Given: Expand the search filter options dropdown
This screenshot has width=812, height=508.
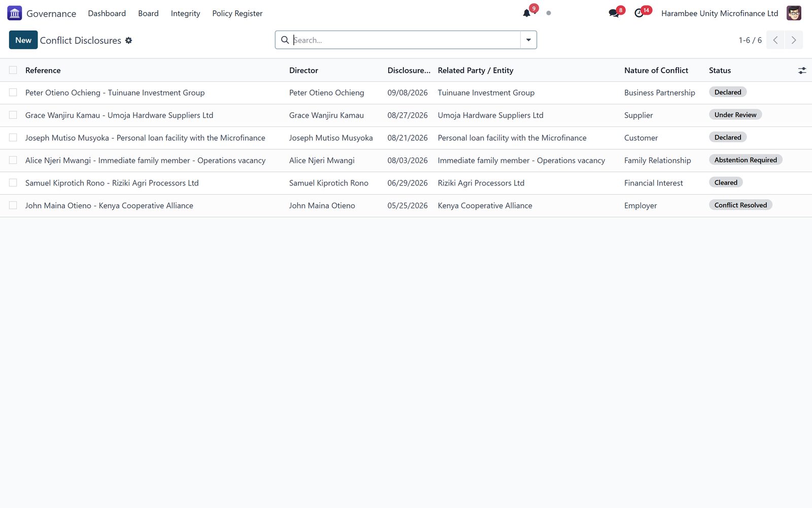Looking at the screenshot, I should point(528,40).
